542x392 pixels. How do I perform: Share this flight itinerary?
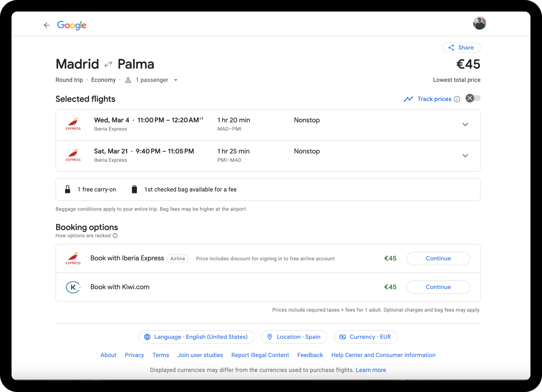point(461,48)
